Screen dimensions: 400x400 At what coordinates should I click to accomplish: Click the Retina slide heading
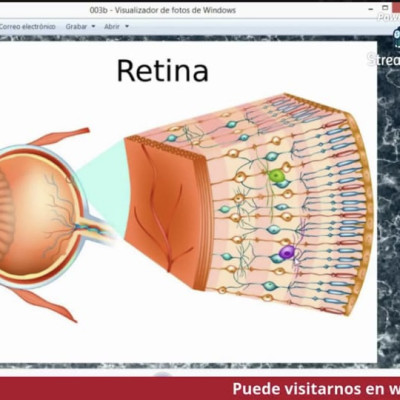(163, 71)
